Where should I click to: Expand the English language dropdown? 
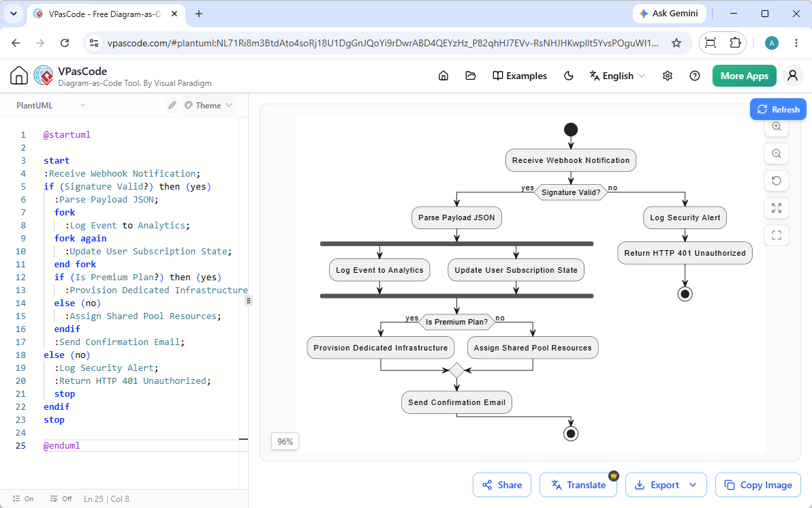[x=617, y=76]
